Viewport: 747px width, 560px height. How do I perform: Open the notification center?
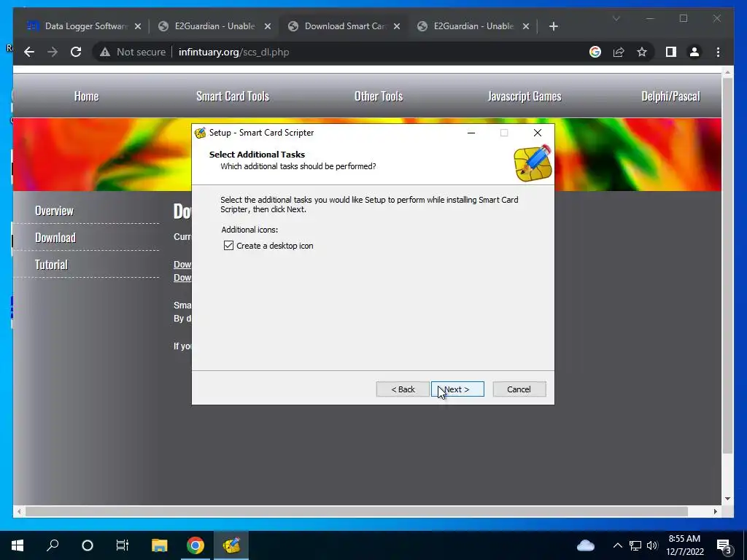(x=724, y=546)
